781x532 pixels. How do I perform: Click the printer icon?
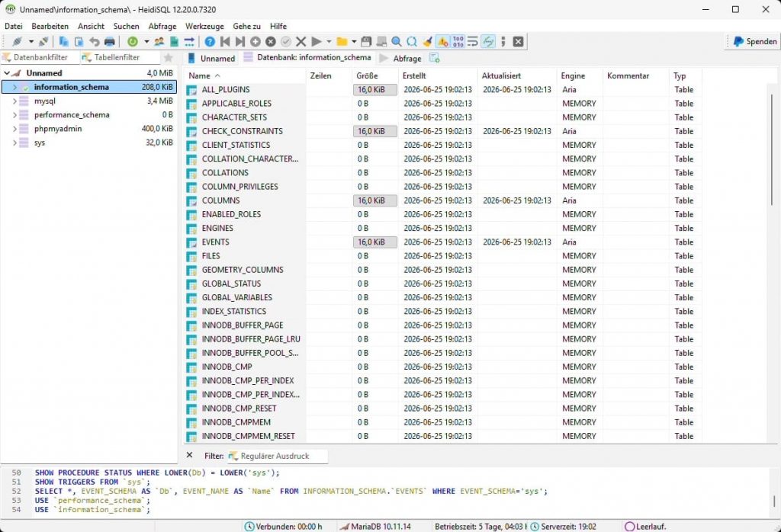click(x=110, y=42)
